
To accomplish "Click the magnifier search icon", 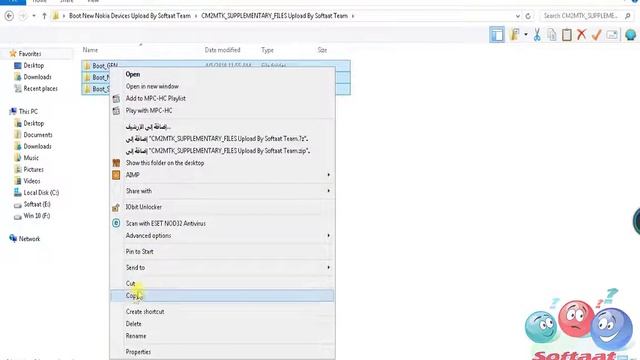I will point(628,16).
